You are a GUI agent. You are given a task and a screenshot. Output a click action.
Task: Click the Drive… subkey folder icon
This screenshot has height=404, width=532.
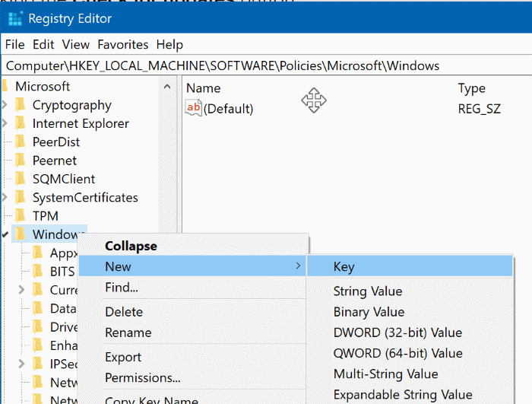pos(38,327)
